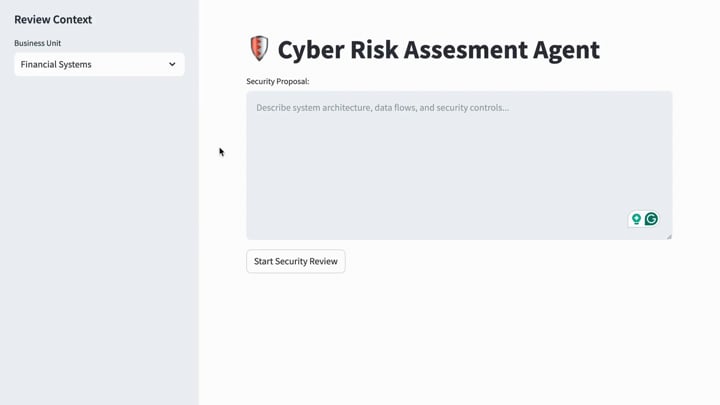Expand the Business Unit chevron arrow
The image size is (720, 405).
click(172, 64)
